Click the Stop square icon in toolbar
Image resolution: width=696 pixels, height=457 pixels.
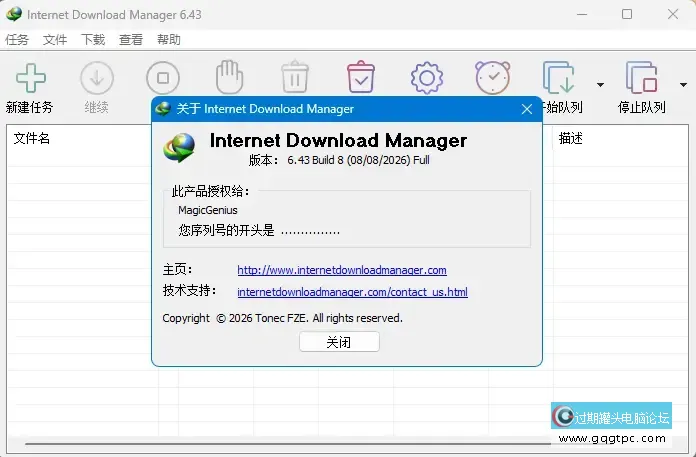click(163, 78)
